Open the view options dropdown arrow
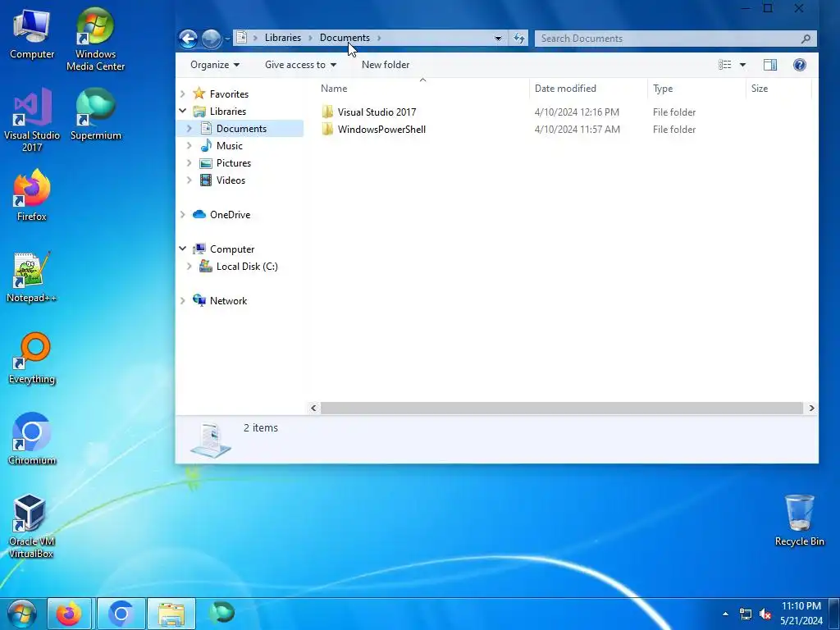This screenshot has width=840, height=630. (x=742, y=65)
